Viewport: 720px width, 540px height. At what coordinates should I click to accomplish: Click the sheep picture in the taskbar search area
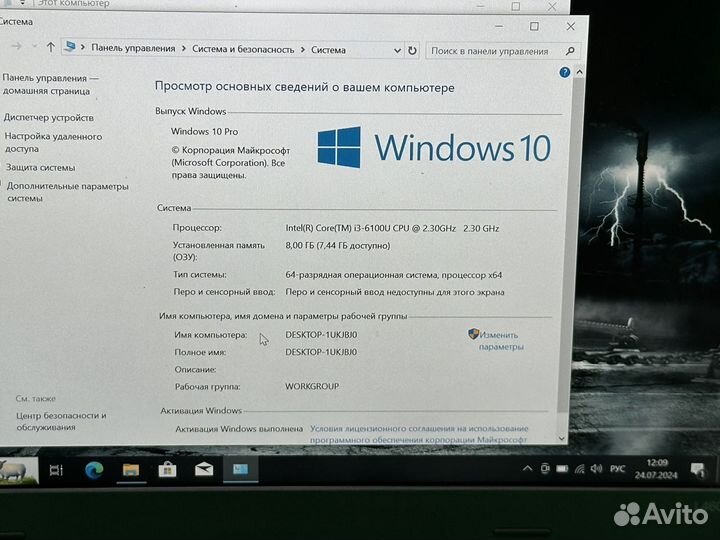[x=18, y=471]
